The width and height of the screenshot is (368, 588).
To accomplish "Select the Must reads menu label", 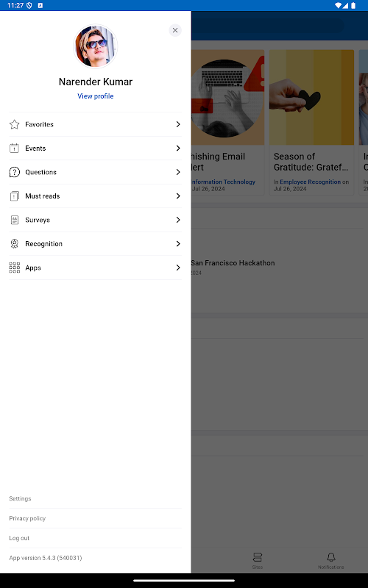I will pos(43,196).
